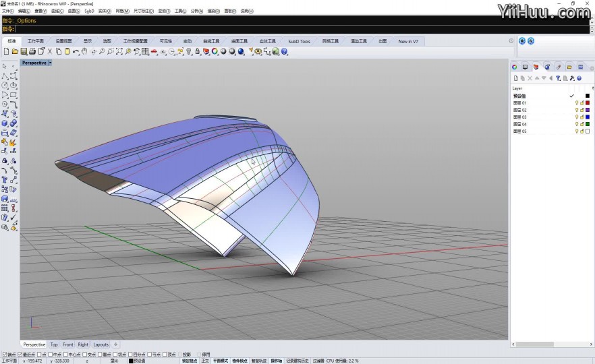The height and width of the screenshot is (364, 595).
Task: Open the 编辑(E) menu
Action: (24, 11)
